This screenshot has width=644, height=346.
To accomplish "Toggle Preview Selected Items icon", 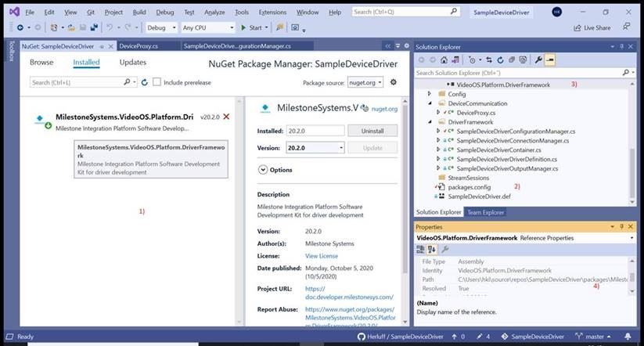I will [550, 60].
